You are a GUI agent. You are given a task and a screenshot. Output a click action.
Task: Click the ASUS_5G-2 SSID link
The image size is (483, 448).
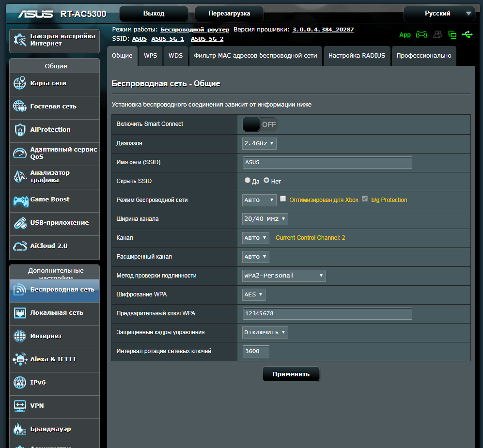[x=207, y=39]
